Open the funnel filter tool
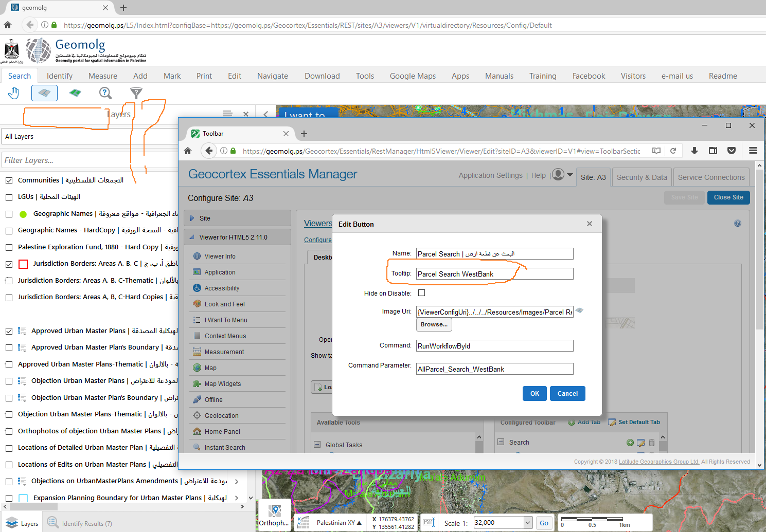 (x=136, y=93)
